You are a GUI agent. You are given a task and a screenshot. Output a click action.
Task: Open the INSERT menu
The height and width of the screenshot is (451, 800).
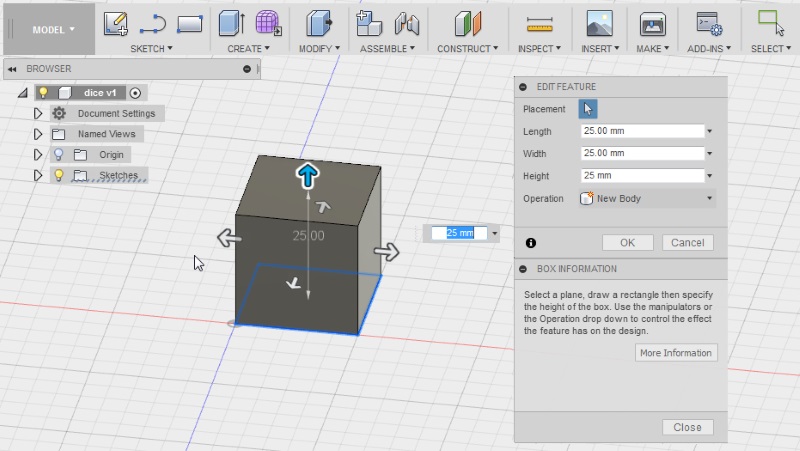pyautogui.click(x=600, y=48)
